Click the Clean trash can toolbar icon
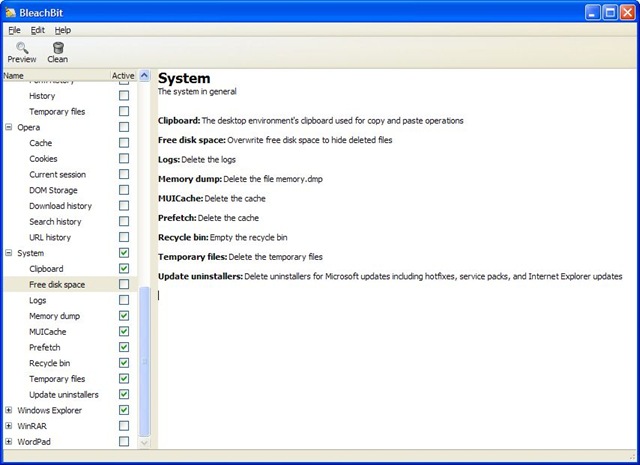This screenshot has width=640, height=465. pyautogui.click(x=58, y=48)
